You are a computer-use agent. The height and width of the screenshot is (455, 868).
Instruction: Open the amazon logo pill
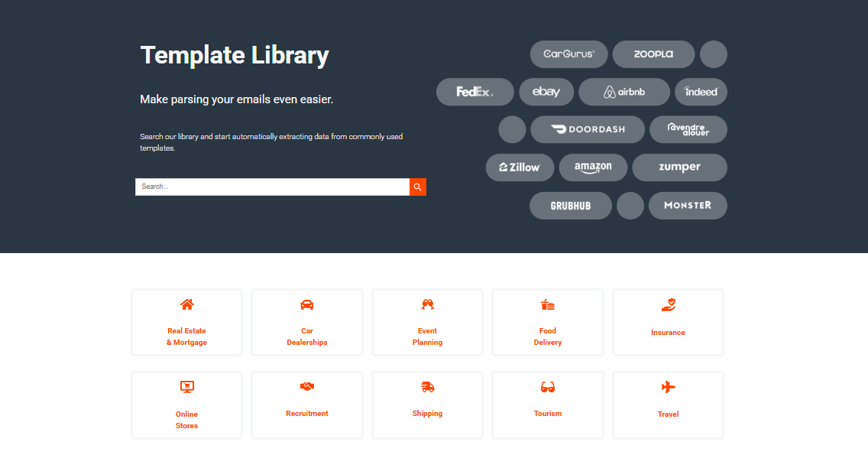click(593, 167)
